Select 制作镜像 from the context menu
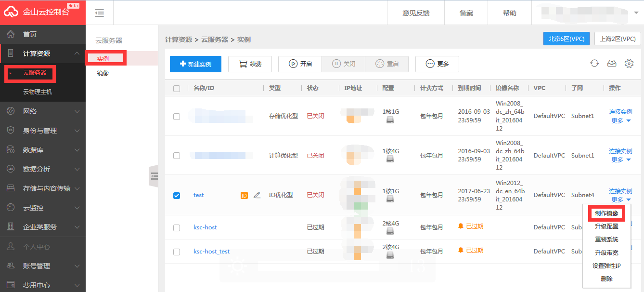The height and width of the screenshot is (292, 644). [606, 213]
